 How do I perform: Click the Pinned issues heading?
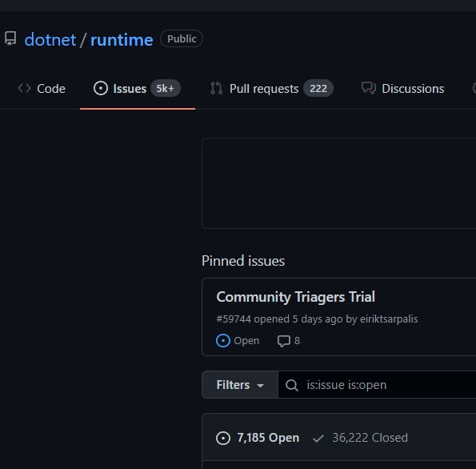point(243,261)
